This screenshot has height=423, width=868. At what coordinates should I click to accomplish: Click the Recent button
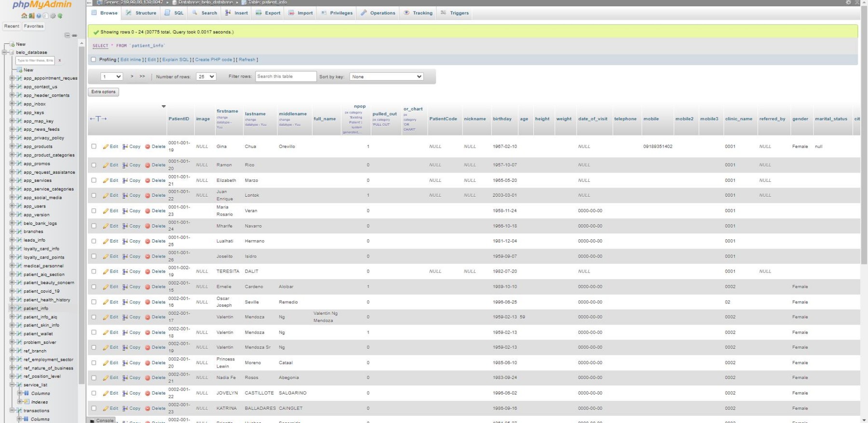pos(12,27)
